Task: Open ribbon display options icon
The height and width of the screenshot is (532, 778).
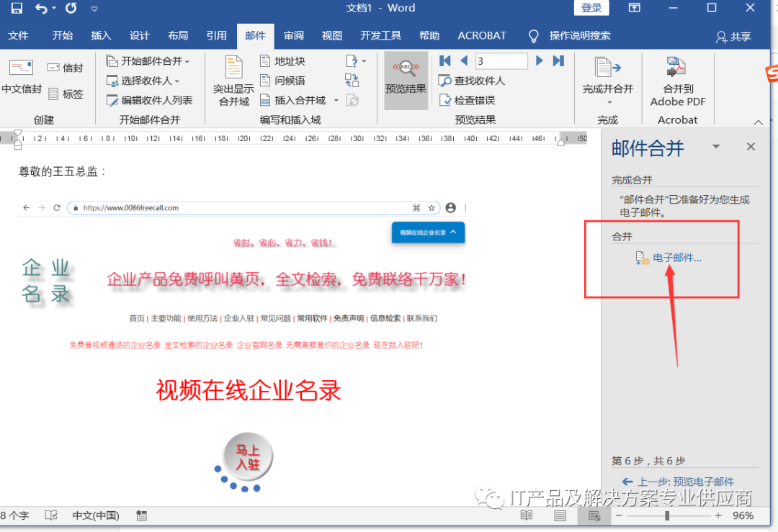Action: 634,8
